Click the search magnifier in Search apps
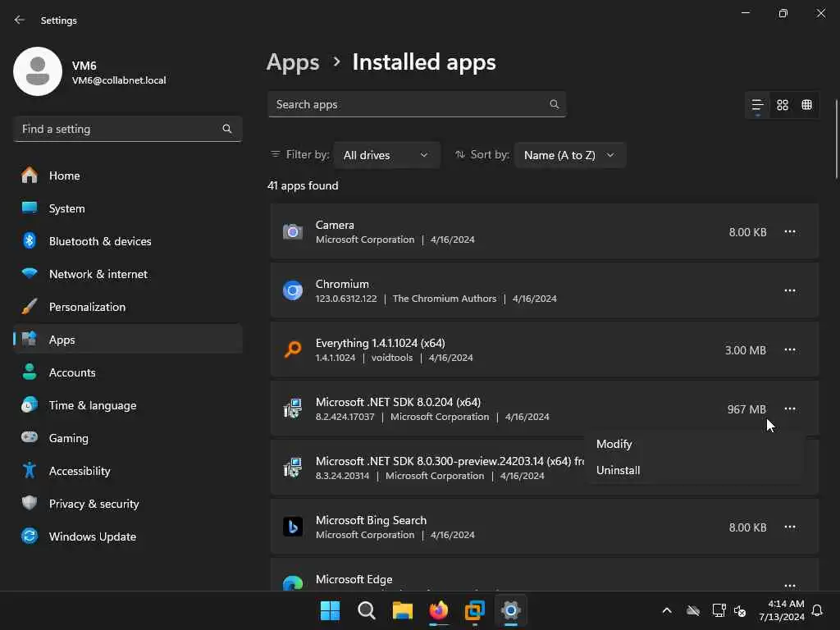The image size is (840, 630). pyautogui.click(x=554, y=104)
